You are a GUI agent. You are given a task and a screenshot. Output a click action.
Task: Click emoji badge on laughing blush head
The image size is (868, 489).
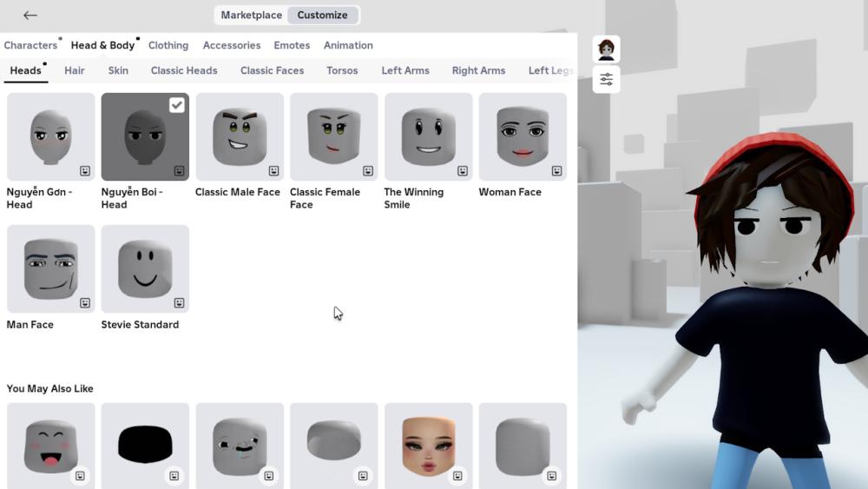tap(80, 475)
